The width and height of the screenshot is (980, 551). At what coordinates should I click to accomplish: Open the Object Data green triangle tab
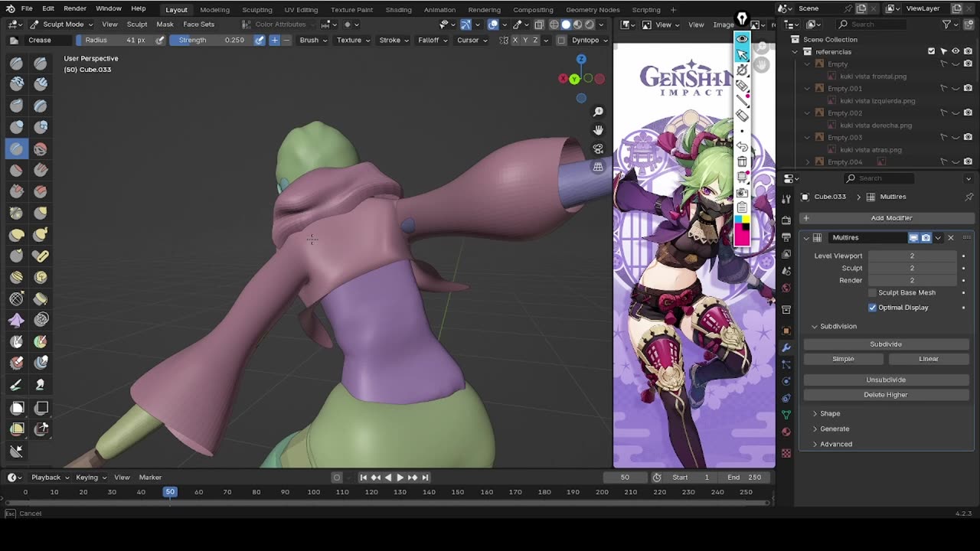[786, 415]
